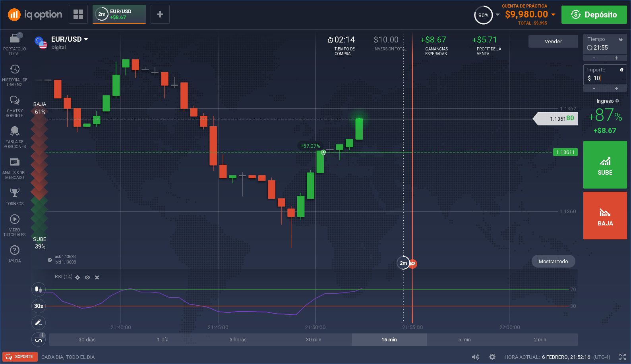Click the green Depósito button
Screen dimensions: 631x364
(x=594, y=15)
